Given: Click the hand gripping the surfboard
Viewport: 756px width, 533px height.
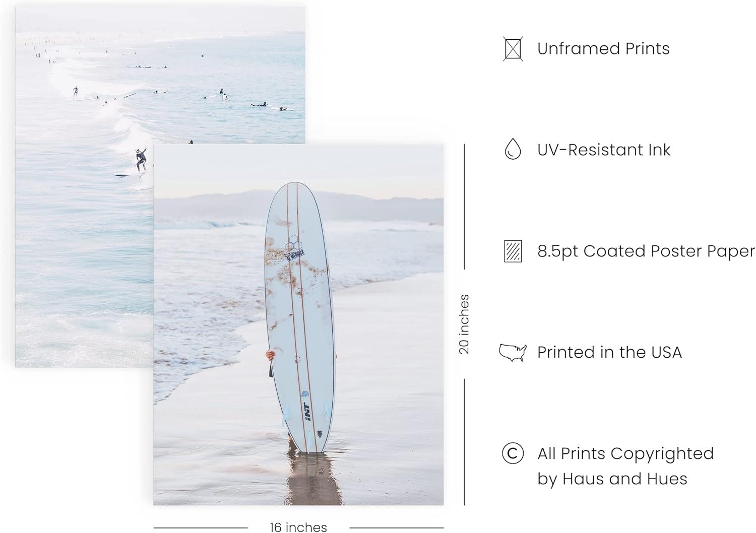Looking at the screenshot, I should tap(271, 355).
